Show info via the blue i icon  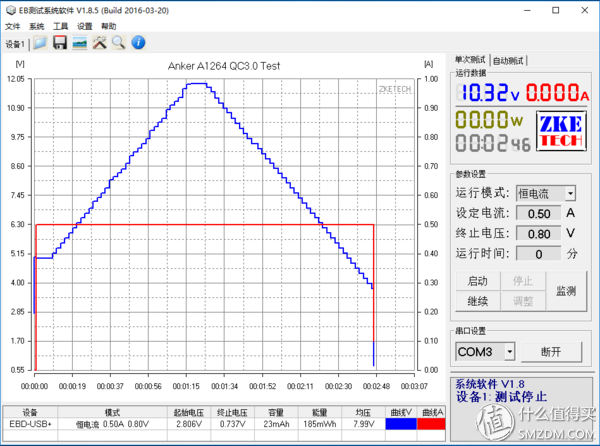click(138, 42)
